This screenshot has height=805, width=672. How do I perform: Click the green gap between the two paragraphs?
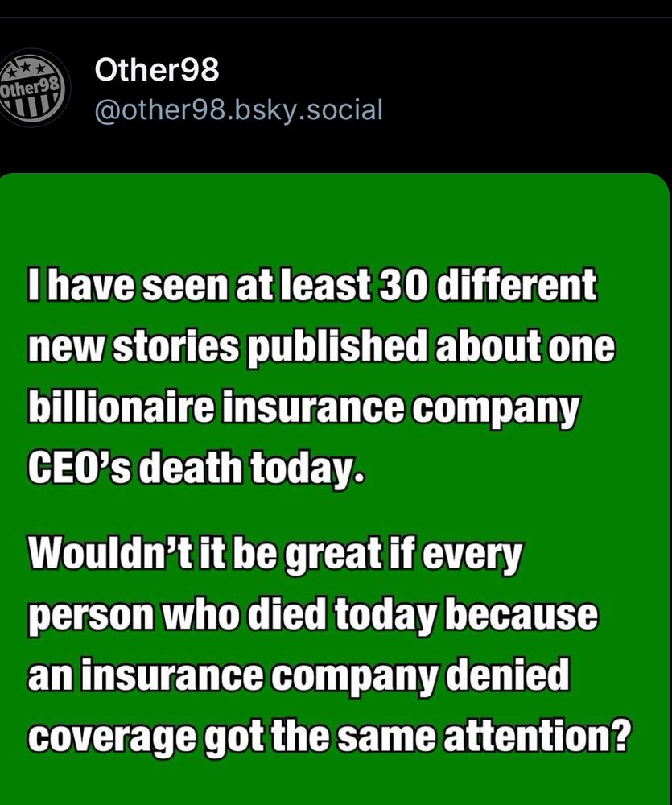point(335,511)
